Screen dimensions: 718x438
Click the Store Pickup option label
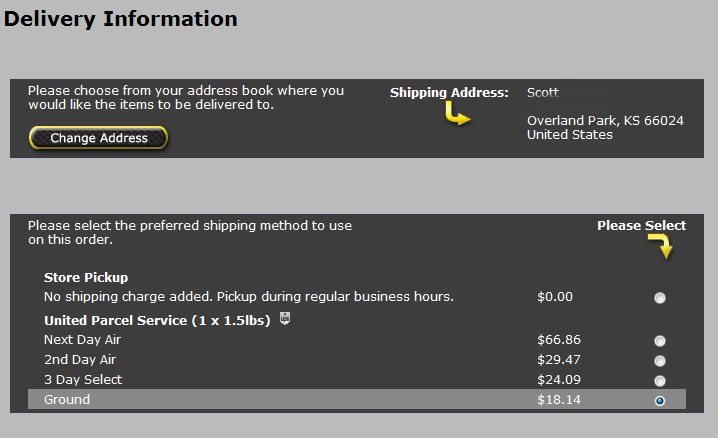click(x=86, y=277)
